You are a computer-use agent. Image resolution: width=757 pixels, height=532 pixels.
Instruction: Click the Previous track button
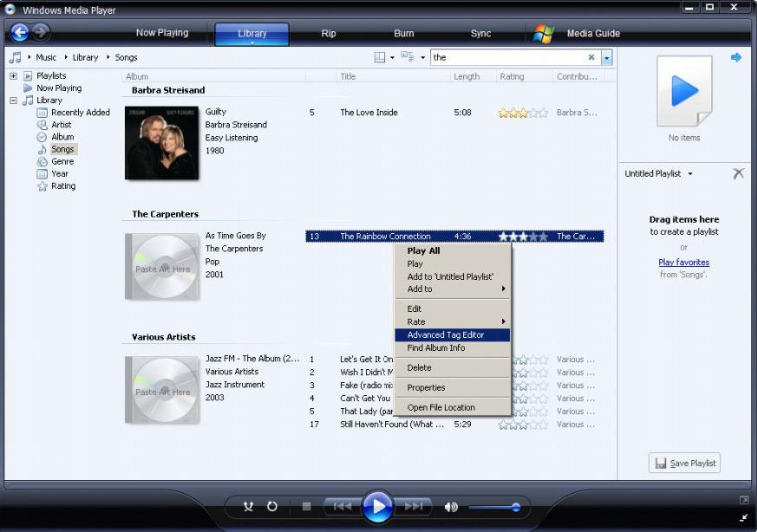pos(343,506)
